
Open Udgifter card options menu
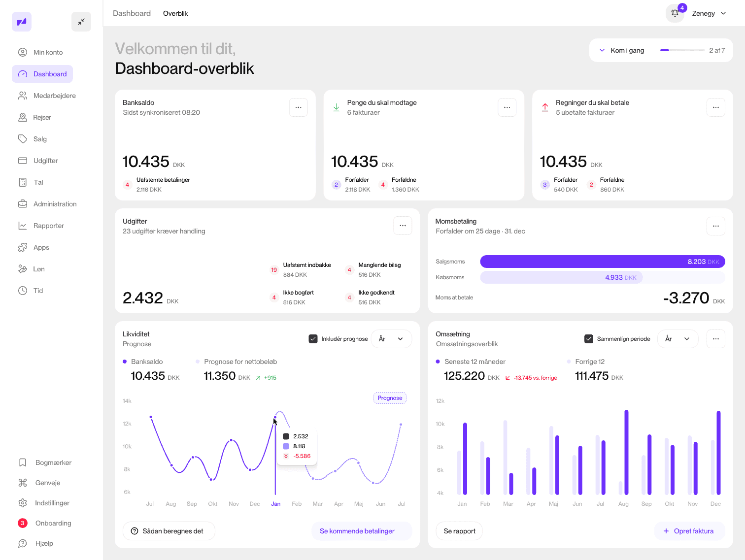(x=403, y=226)
